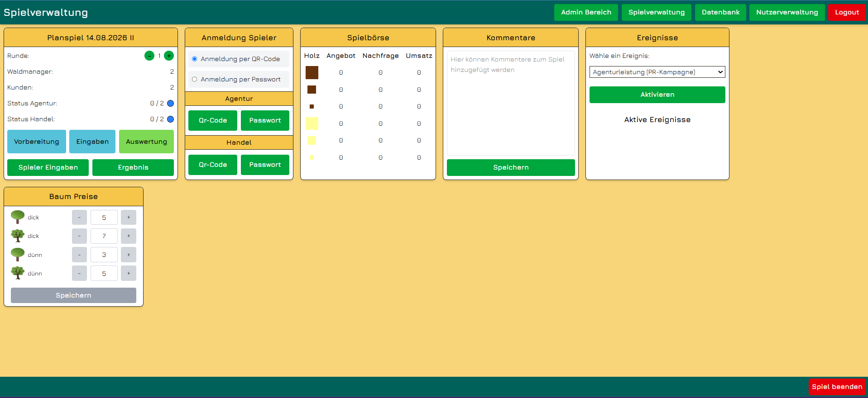868x398 pixels.
Task: Click the price field showing 7
Action: [x=104, y=236]
